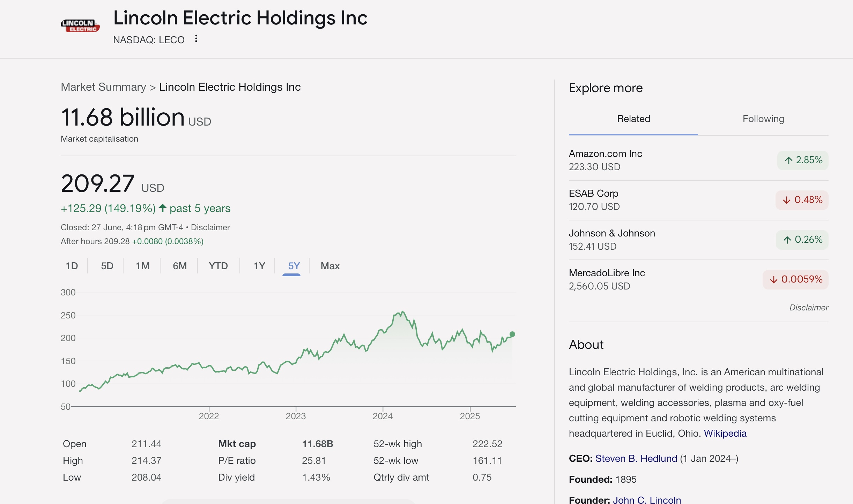
Task: Select the 1D chart range
Action: coord(72,266)
